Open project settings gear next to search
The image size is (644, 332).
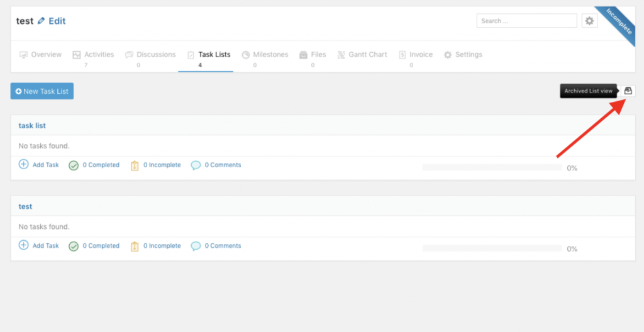[x=589, y=21]
